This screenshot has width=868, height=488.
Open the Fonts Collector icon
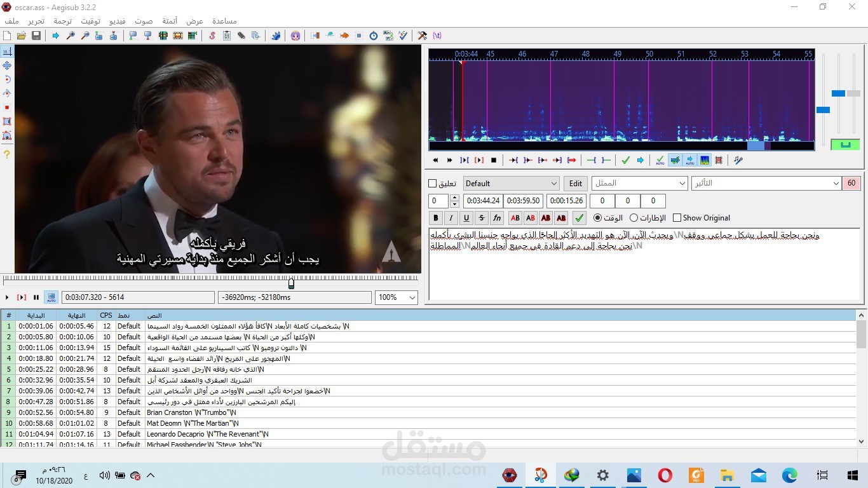coord(255,36)
